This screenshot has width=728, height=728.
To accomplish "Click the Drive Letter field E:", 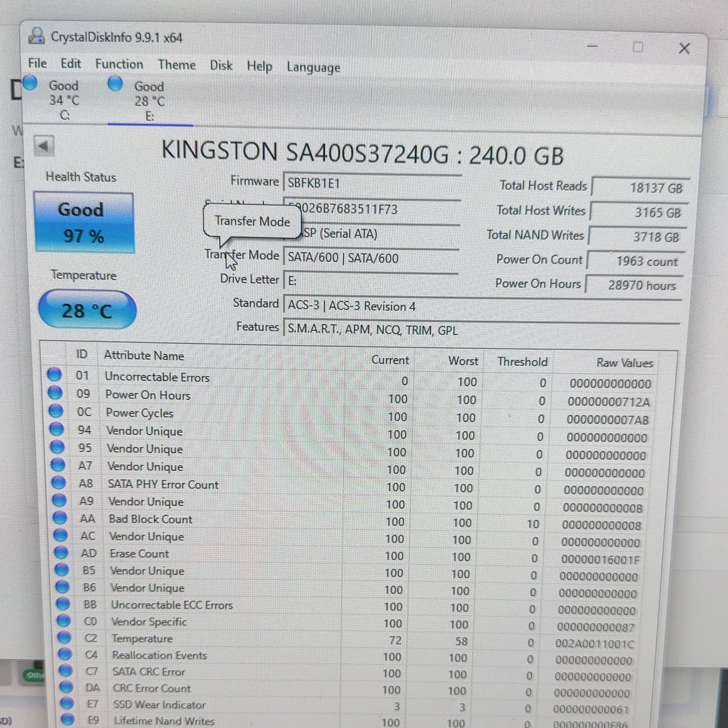I will (x=371, y=281).
